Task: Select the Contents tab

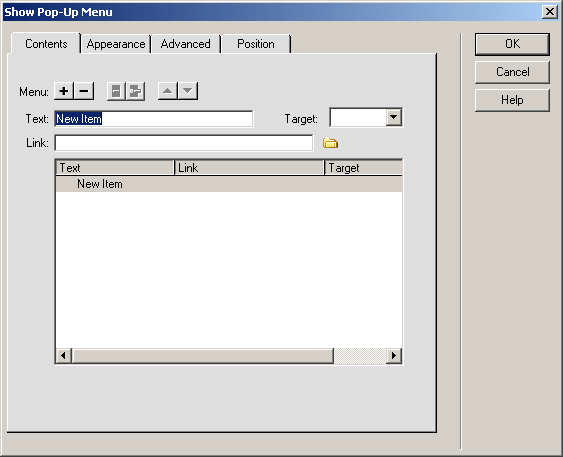Action: tap(46, 44)
